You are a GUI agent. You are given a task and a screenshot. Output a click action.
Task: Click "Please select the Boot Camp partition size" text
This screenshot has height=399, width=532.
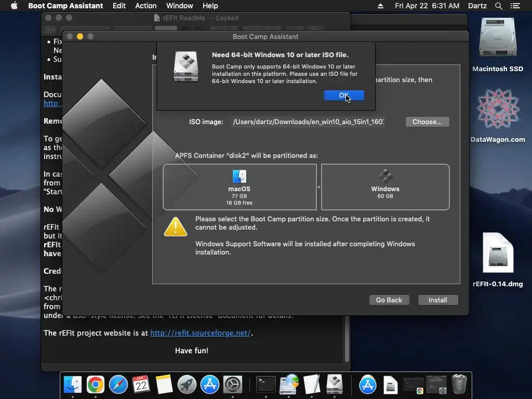(x=312, y=223)
